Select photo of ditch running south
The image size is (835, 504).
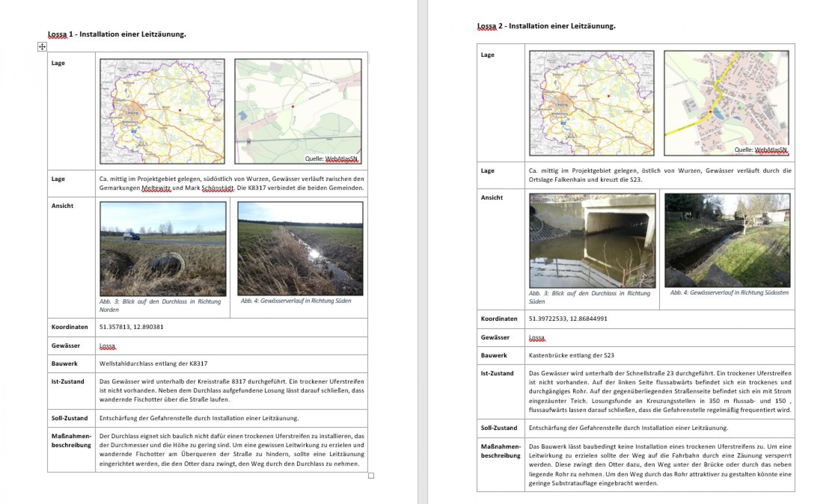point(300,249)
